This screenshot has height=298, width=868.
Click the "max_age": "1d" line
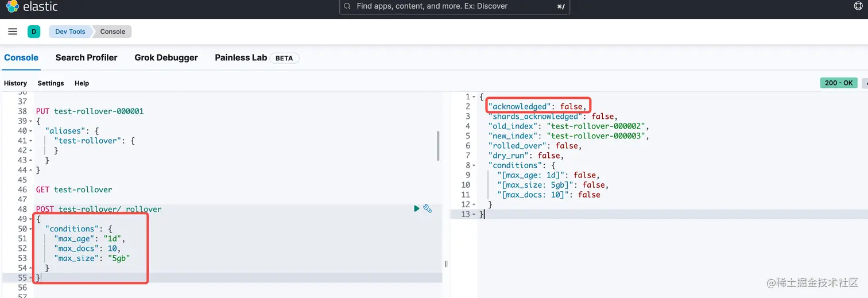[x=90, y=238]
